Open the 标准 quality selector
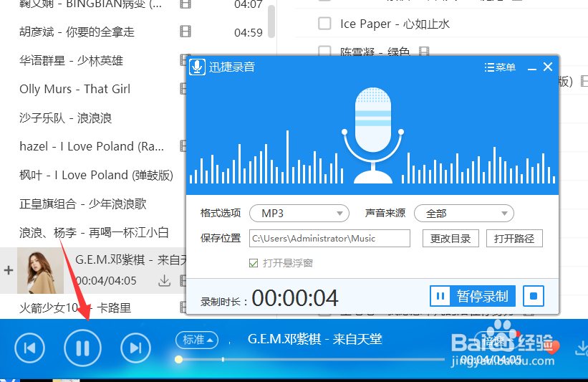 point(197,340)
